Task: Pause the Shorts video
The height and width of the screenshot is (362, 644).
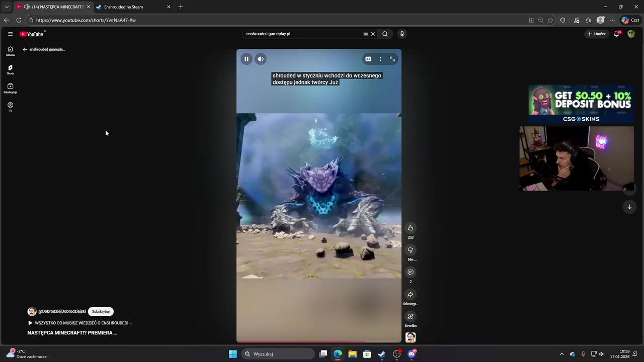Action: (247, 59)
